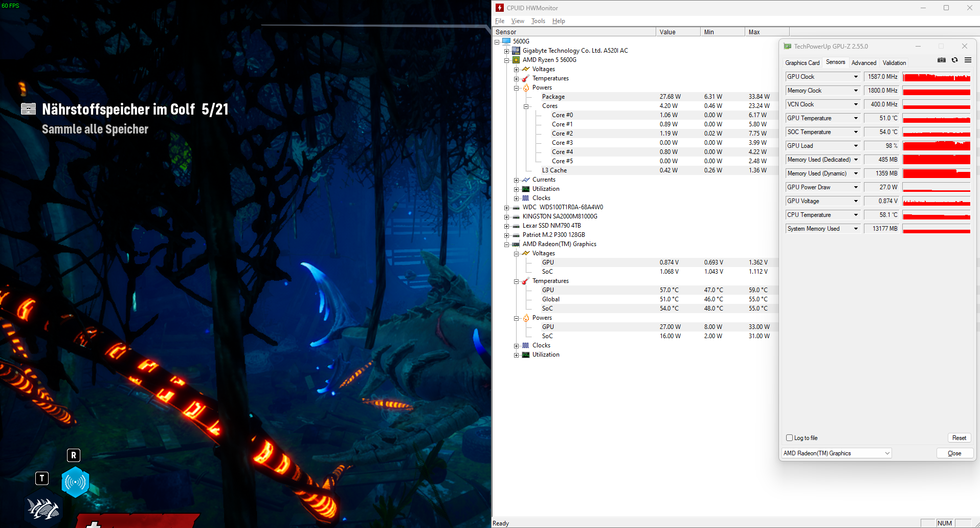Expand the Lexar SSD NM790 4TB node
Viewport: 980px width, 528px height.
506,226
